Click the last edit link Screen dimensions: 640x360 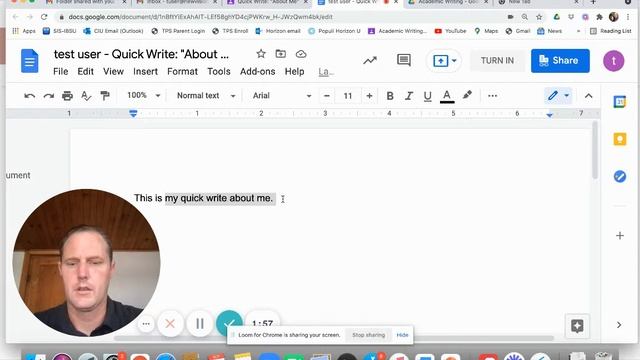(326, 72)
